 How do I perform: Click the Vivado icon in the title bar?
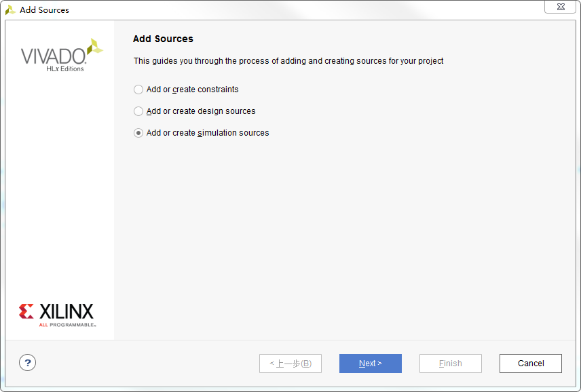click(10, 10)
